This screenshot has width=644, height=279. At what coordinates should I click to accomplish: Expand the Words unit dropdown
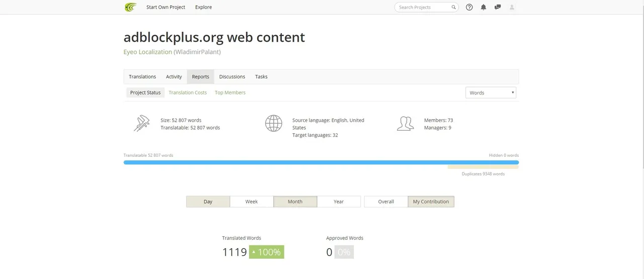491,92
